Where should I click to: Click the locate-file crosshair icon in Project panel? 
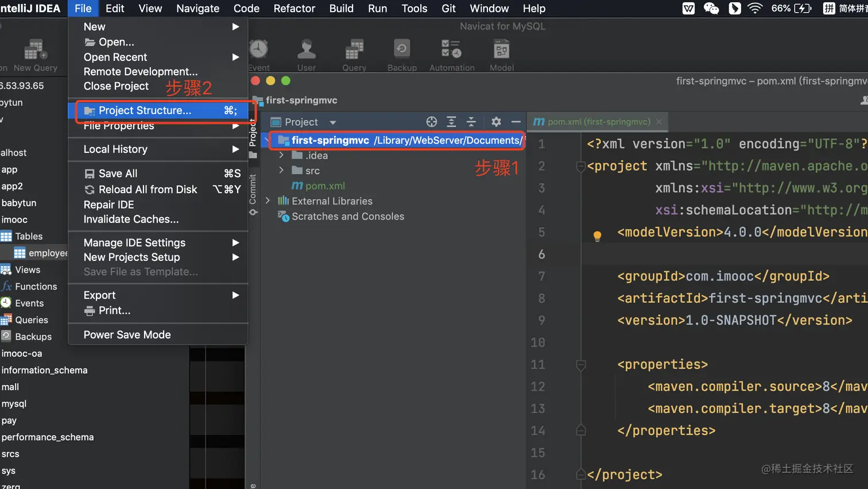click(432, 122)
